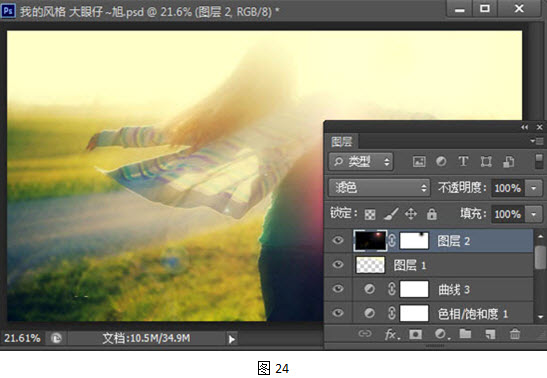Click the delete layer trash icon

(x=515, y=334)
